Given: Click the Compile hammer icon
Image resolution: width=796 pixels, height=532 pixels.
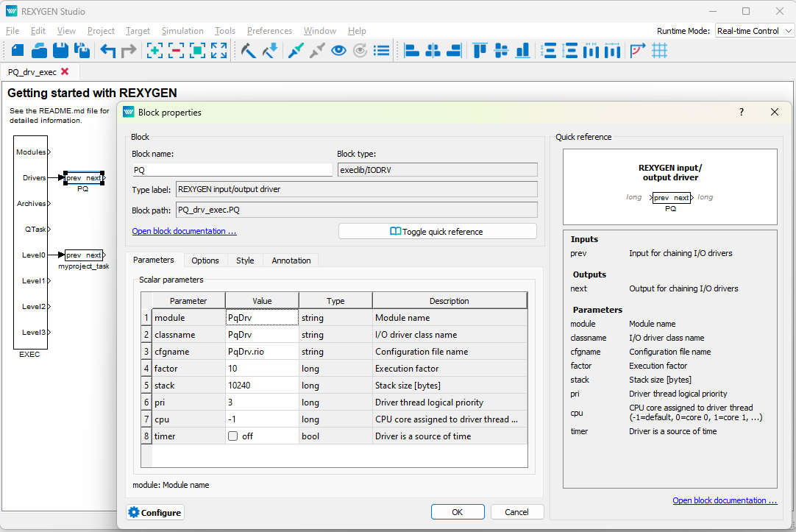Looking at the screenshot, I should tap(248, 50).
